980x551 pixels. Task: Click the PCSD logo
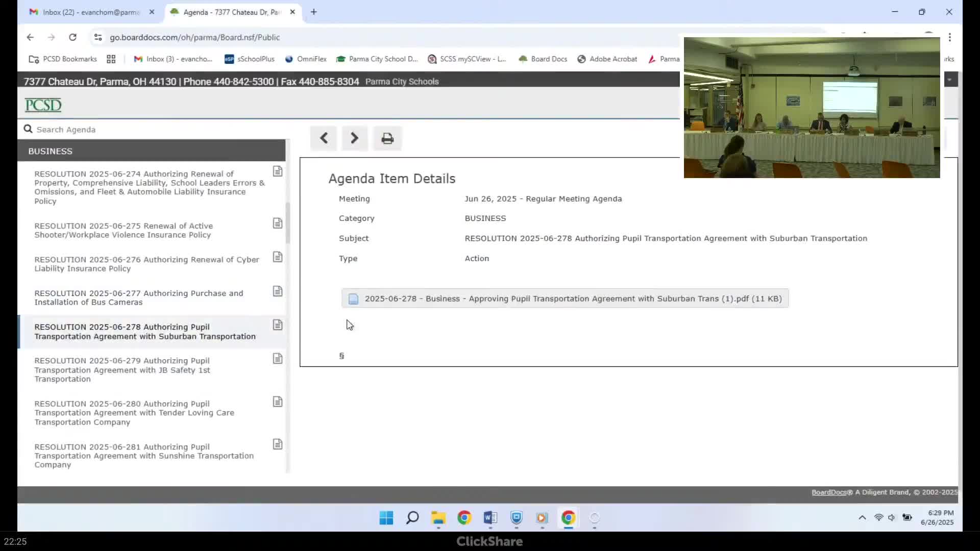tap(43, 105)
